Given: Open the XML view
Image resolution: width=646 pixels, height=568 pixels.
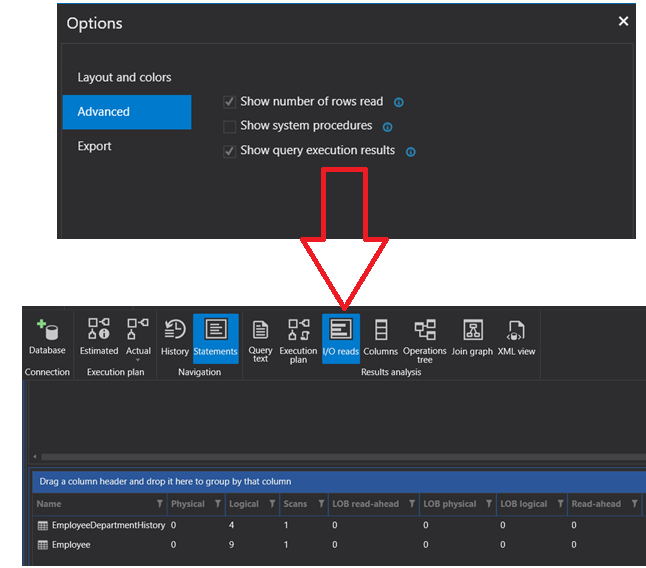Looking at the screenshot, I should click(516, 337).
